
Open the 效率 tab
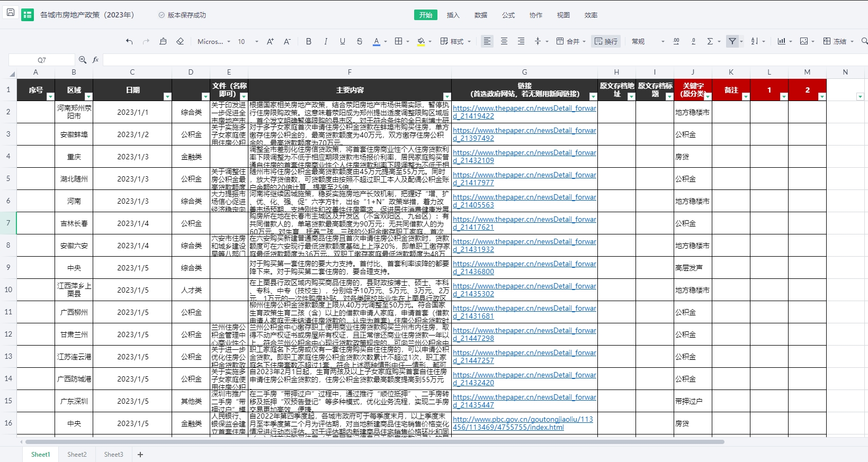[591, 15]
